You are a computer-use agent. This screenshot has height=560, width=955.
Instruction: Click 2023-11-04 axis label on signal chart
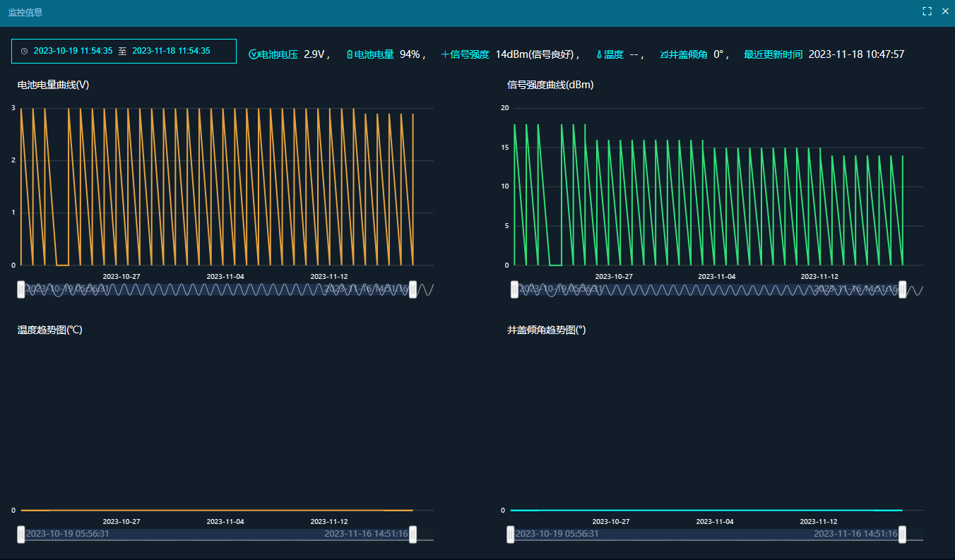coord(716,276)
